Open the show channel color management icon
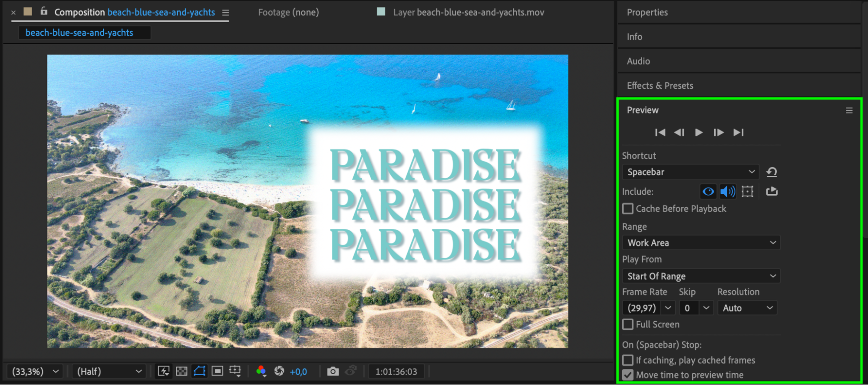 click(x=261, y=371)
